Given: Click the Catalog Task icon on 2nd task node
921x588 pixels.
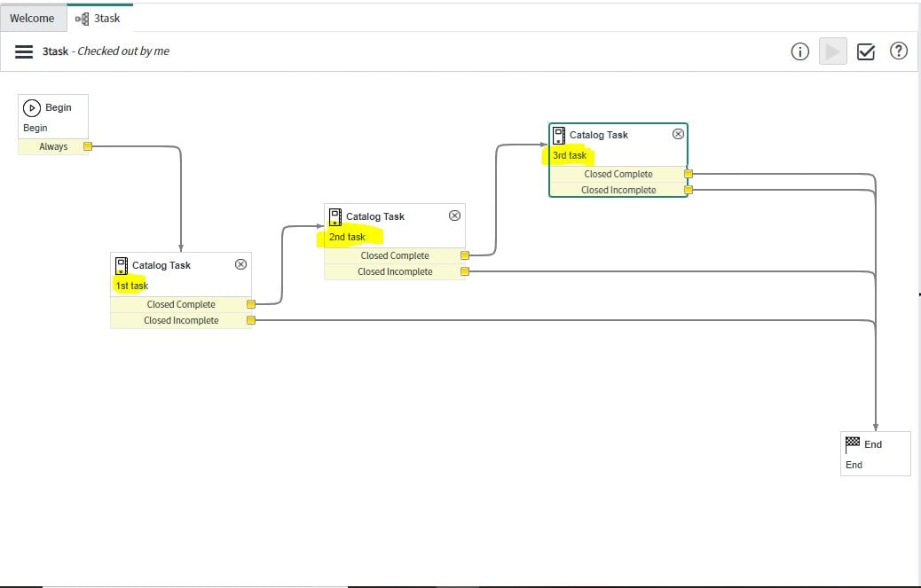Looking at the screenshot, I should click(335, 216).
